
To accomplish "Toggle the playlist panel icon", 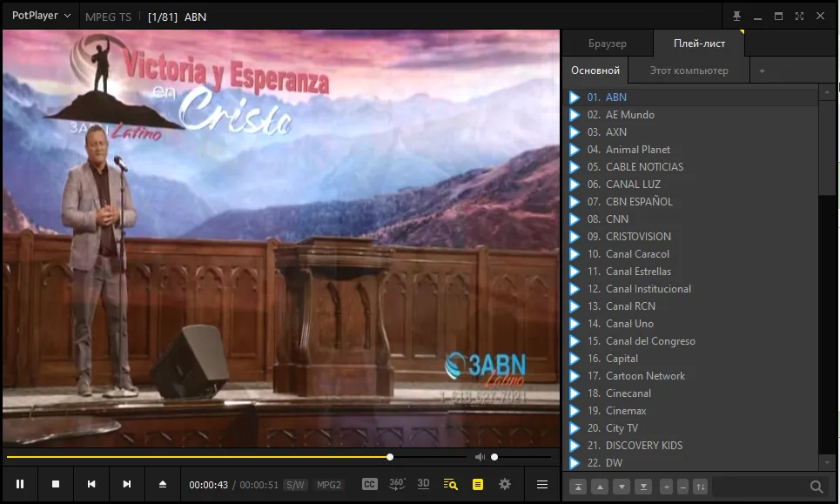I will (478, 484).
